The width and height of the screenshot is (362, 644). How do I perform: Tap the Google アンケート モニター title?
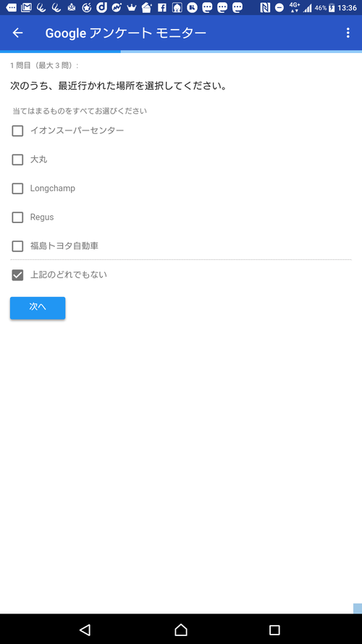125,33
